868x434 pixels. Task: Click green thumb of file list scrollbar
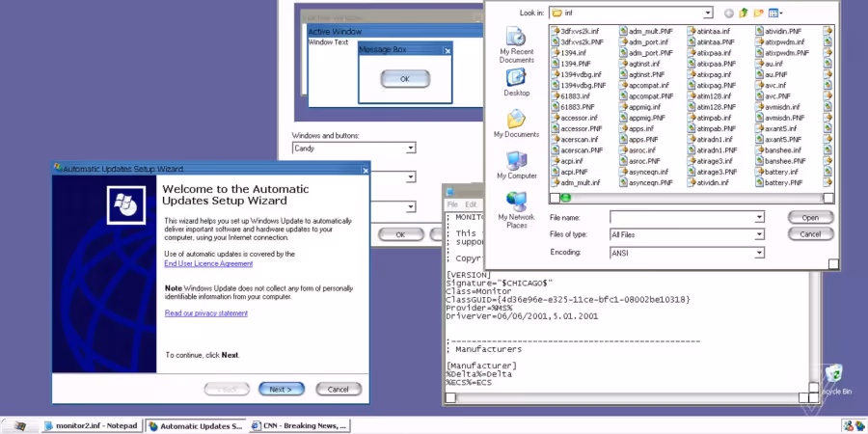pyautogui.click(x=566, y=198)
